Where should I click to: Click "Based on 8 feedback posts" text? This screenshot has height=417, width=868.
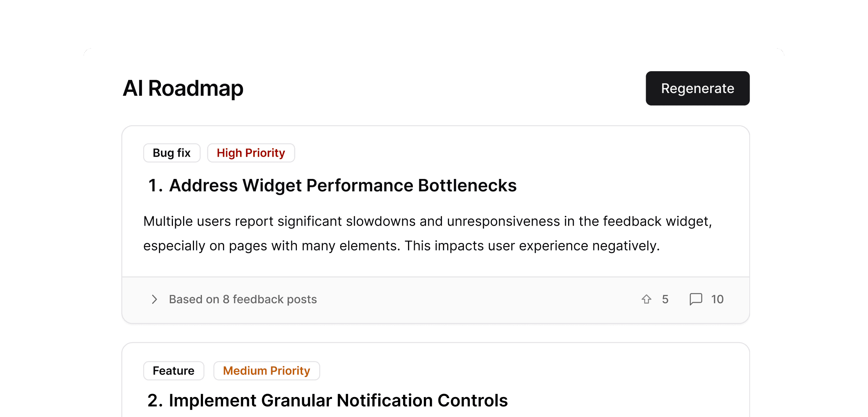pos(243,299)
